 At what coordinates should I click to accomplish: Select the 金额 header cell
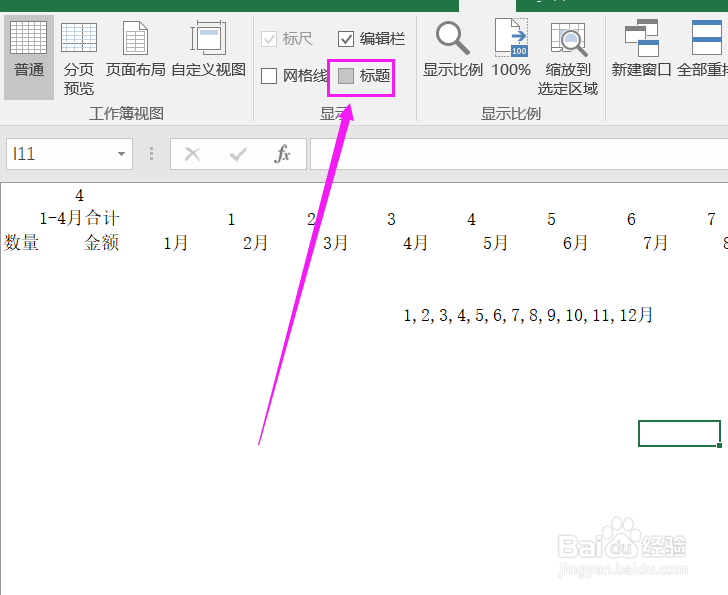coord(101,243)
